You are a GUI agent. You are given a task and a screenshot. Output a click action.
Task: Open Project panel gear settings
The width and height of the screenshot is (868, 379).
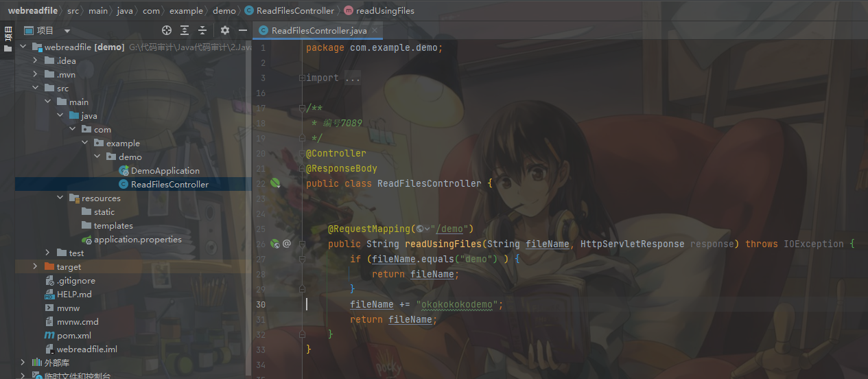point(225,30)
